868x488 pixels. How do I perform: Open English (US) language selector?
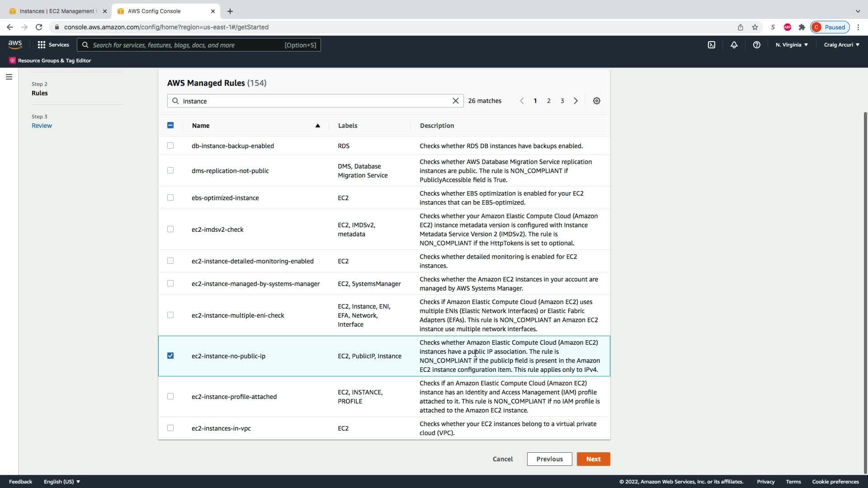click(x=62, y=482)
